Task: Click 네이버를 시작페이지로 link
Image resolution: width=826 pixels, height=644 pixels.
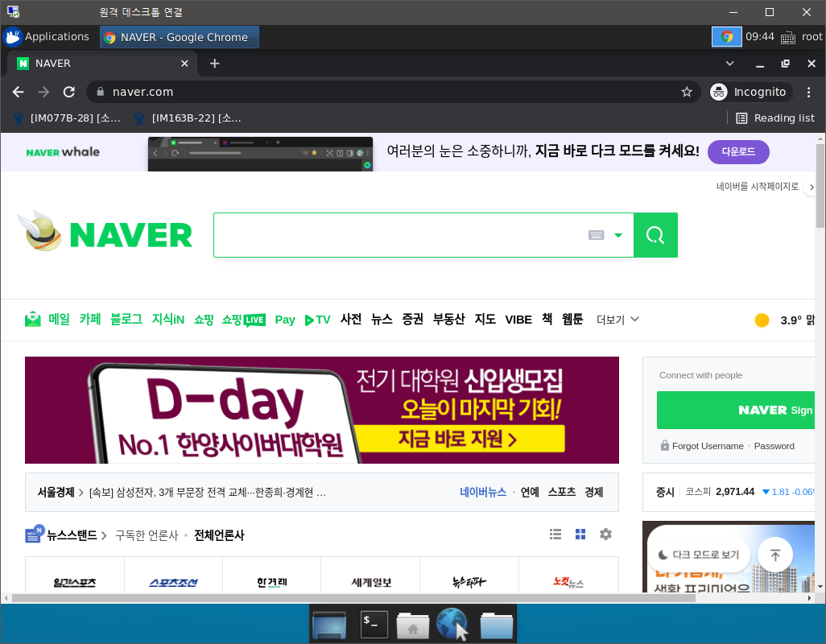Action: point(757,187)
